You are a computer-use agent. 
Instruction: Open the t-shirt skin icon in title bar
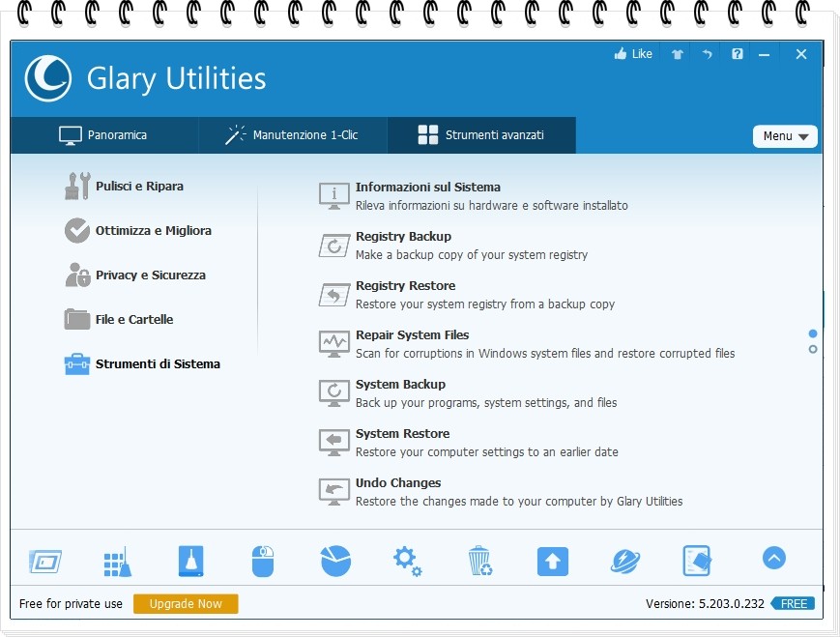[677, 54]
